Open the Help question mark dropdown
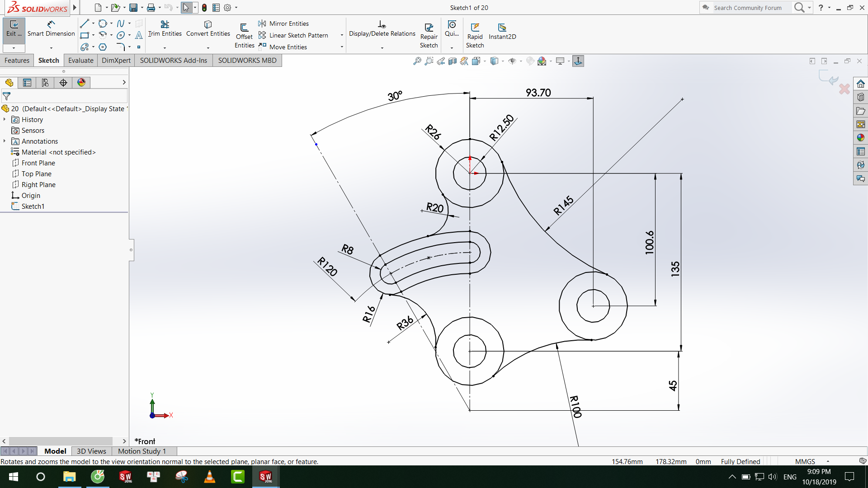Image resolution: width=868 pixels, height=488 pixels. (x=829, y=8)
